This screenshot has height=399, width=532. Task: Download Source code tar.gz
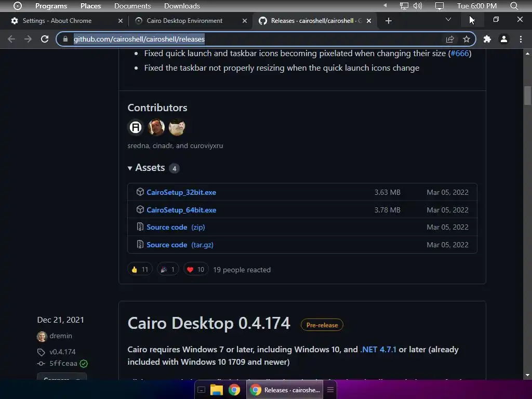point(180,245)
